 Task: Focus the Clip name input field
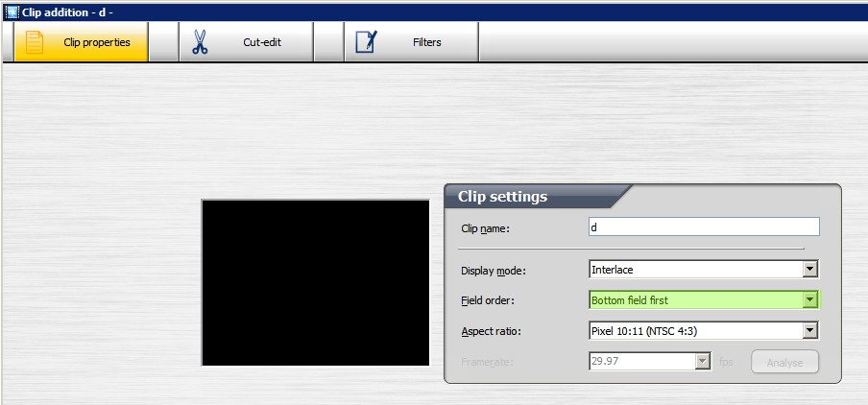tap(704, 227)
